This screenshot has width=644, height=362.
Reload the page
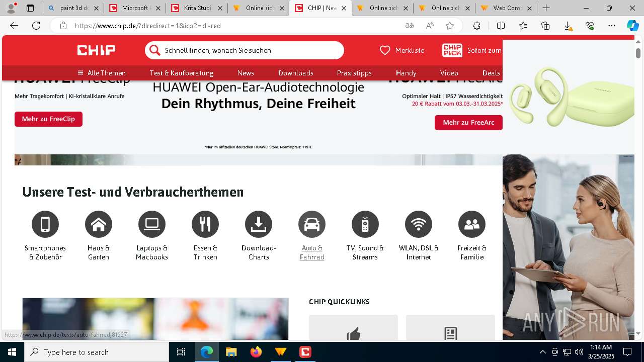36,26
